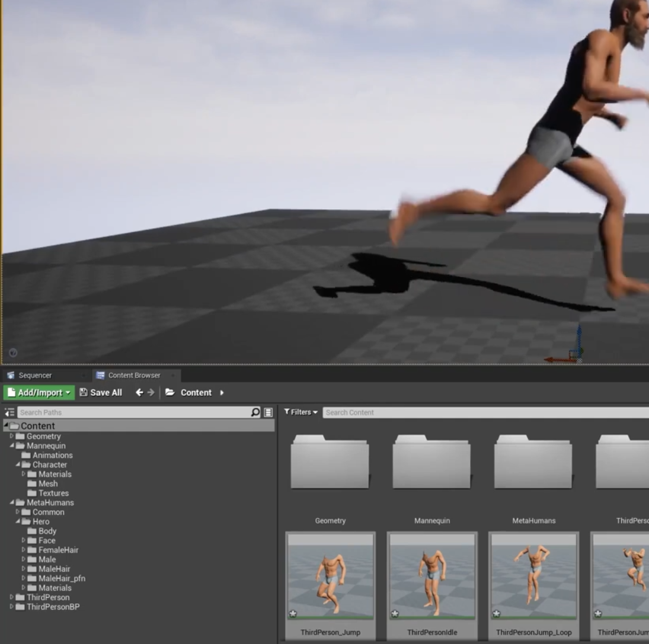Collapse the MetaHumans folder
Image resolution: width=649 pixels, height=644 pixels.
[x=12, y=502]
